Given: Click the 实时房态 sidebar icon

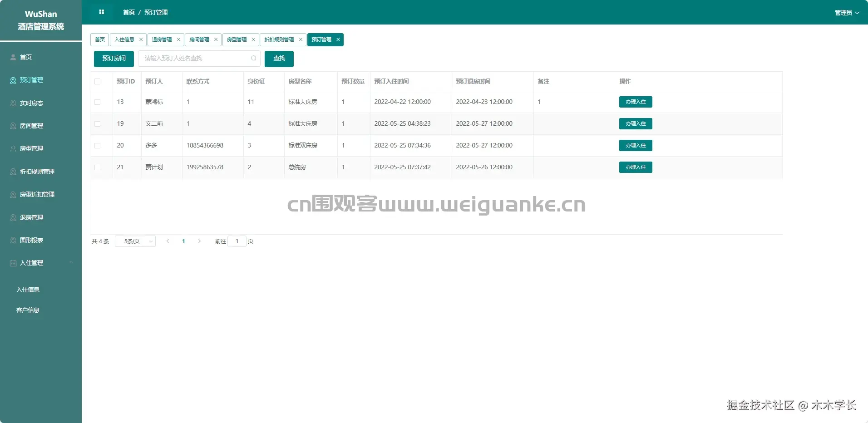Looking at the screenshot, I should pos(13,103).
